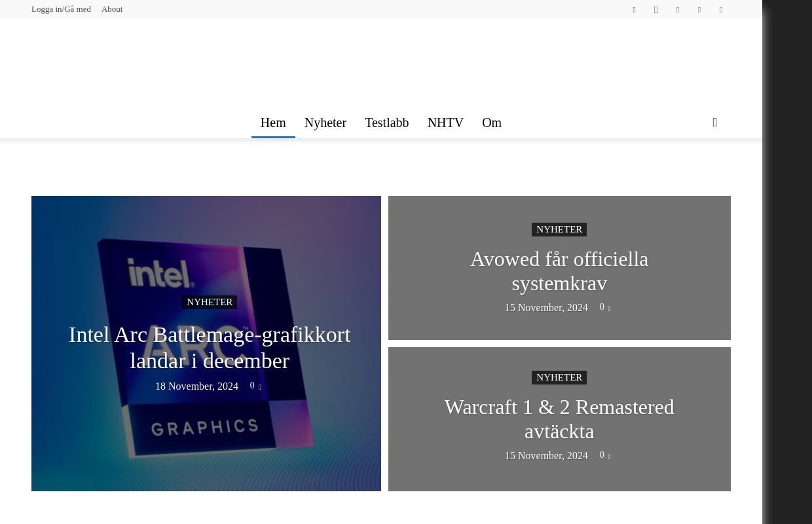Image resolution: width=812 pixels, height=524 pixels.
Task: Click the date 18 November, 2024
Action: [196, 386]
